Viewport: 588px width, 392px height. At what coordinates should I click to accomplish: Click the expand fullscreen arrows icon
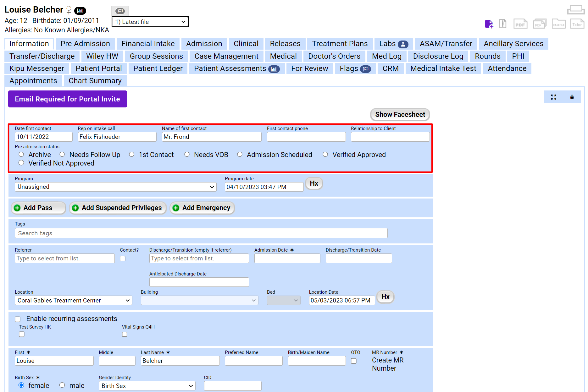(x=553, y=97)
